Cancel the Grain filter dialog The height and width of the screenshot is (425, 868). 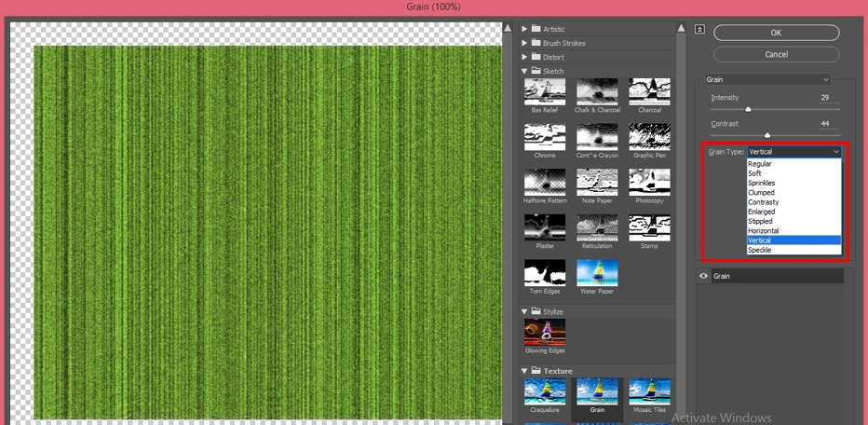coord(776,54)
